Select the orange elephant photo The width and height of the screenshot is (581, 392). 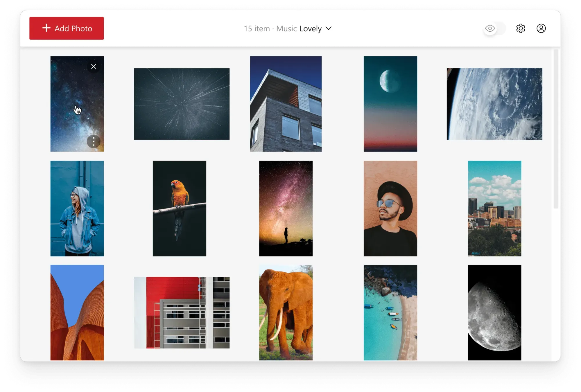point(286,312)
